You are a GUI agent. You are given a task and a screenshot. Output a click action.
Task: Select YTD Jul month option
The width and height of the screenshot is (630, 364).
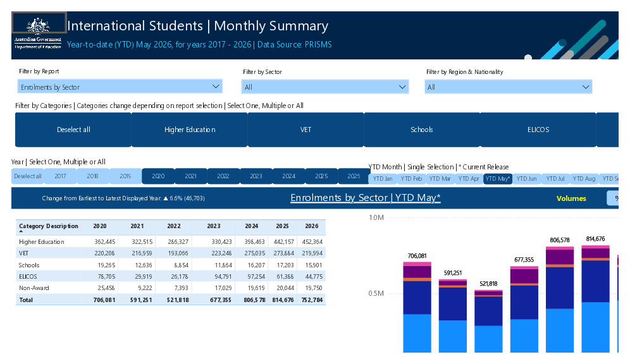tap(555, 179)
